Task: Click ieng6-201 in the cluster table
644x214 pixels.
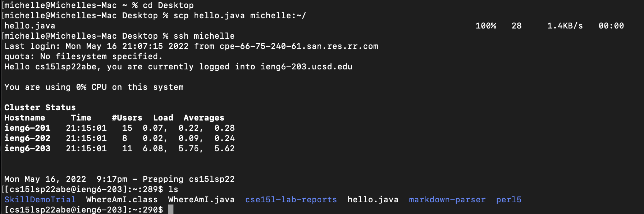Action: pyautogui.click(x=27, y=128)
